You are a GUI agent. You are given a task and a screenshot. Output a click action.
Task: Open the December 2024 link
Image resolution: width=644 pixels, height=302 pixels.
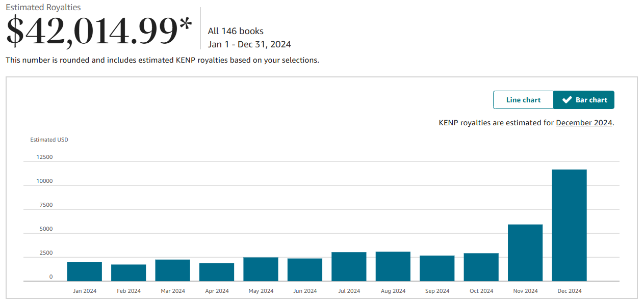[x=584, y=123]
